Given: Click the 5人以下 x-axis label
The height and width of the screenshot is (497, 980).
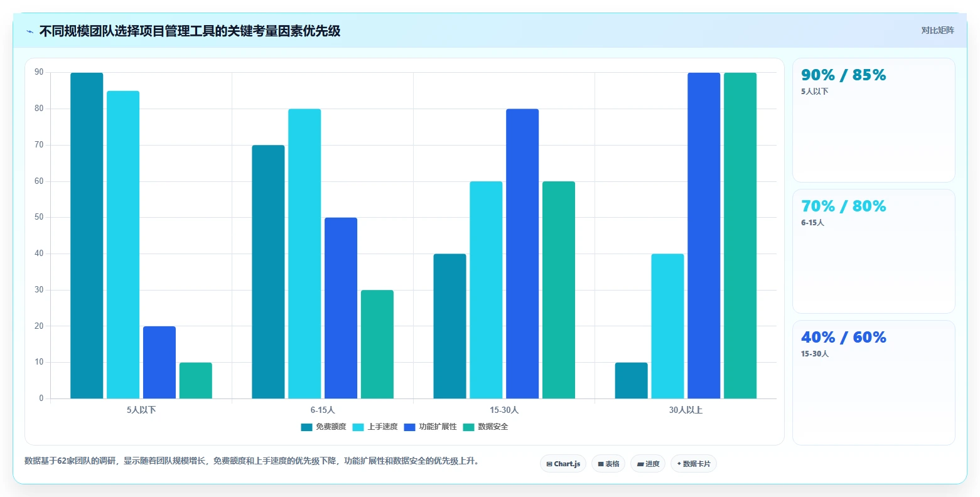Looking at the screenshot, I should click(x=141, y=410).
